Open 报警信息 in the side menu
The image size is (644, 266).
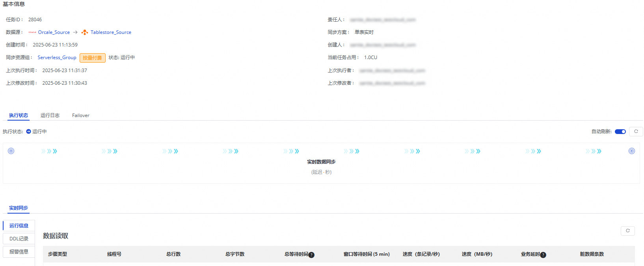(19, 252)
